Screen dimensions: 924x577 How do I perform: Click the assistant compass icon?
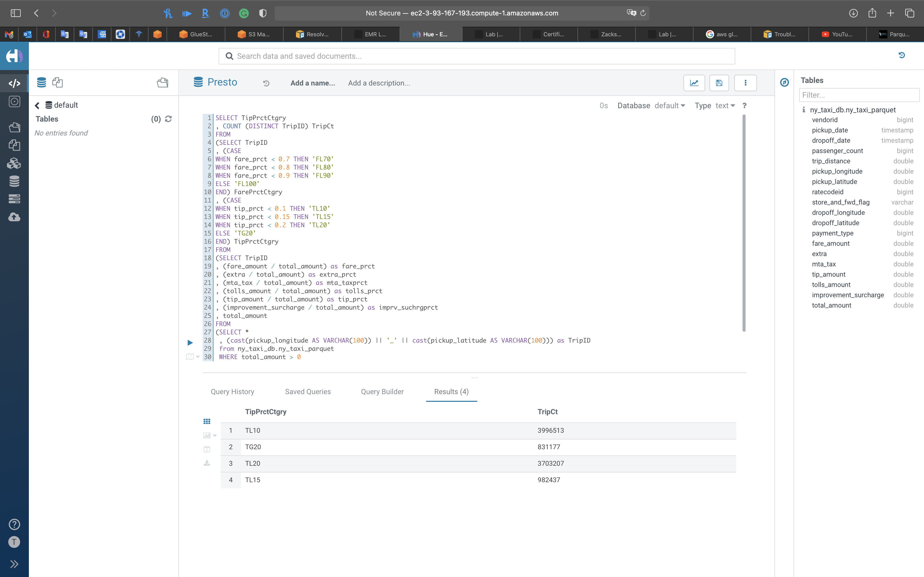[x=784, y=82]
